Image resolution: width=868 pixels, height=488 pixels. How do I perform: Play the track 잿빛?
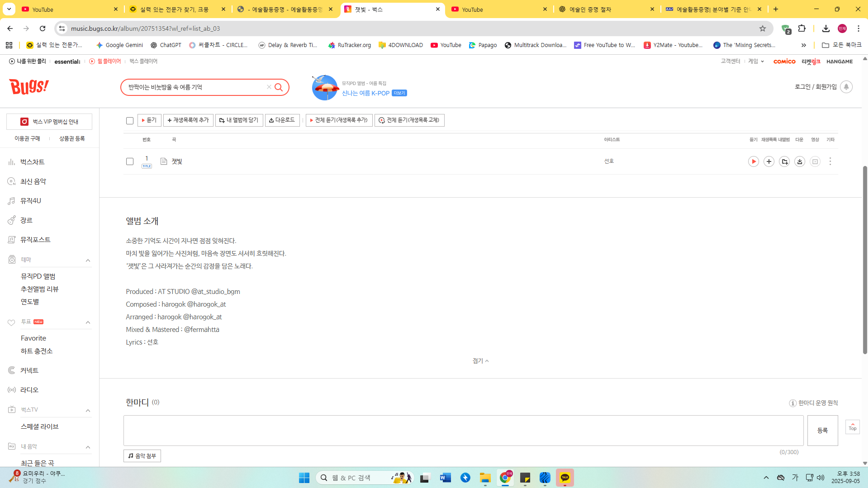point(753,161)
